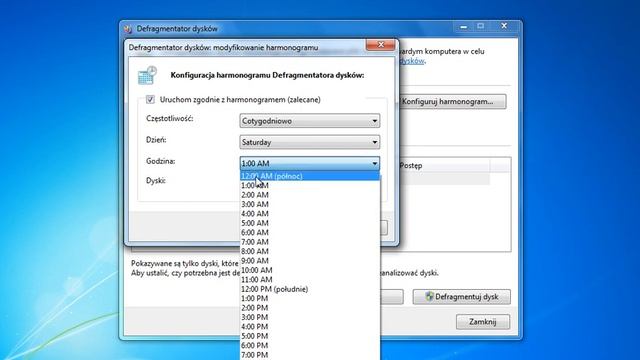
Task: Select 1:00 PM option
Action: pyautogui.click(x=310, y=298)
